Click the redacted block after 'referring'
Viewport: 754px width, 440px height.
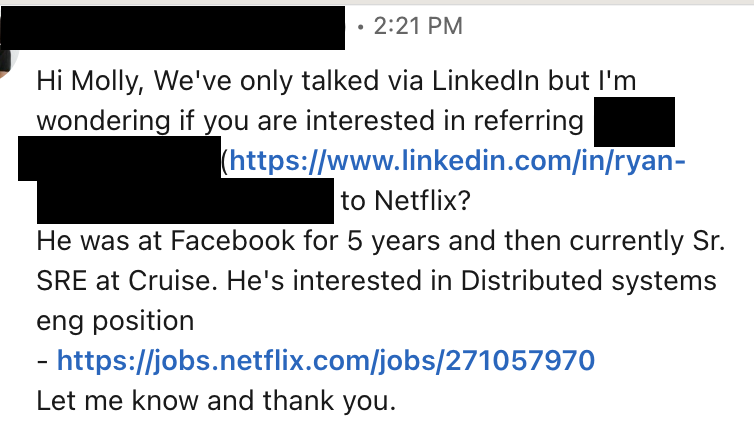(634, 123)
